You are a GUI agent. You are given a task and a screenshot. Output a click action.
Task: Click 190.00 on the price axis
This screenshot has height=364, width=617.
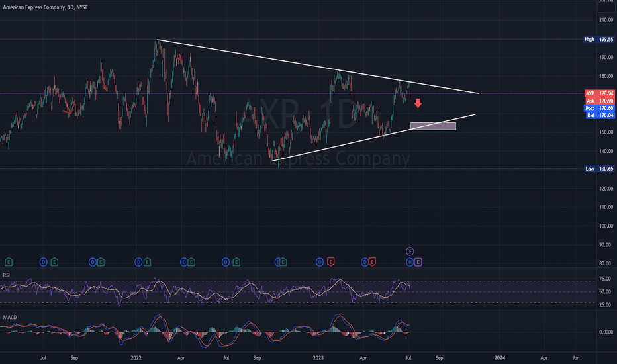click(x=606, y=57)
